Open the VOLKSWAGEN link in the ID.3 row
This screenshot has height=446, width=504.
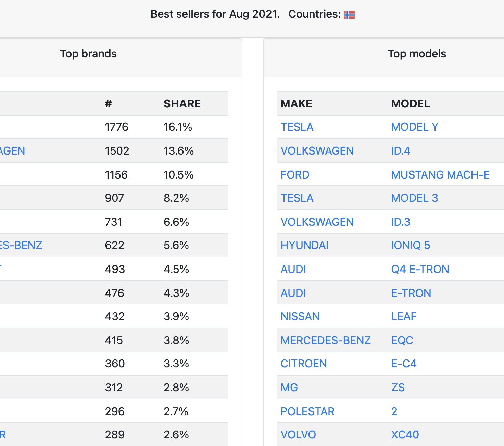coord(317,222)
